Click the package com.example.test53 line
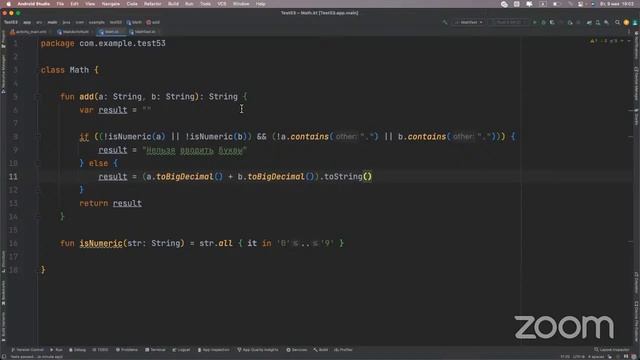The image size is (640, 360). [103, 43]
